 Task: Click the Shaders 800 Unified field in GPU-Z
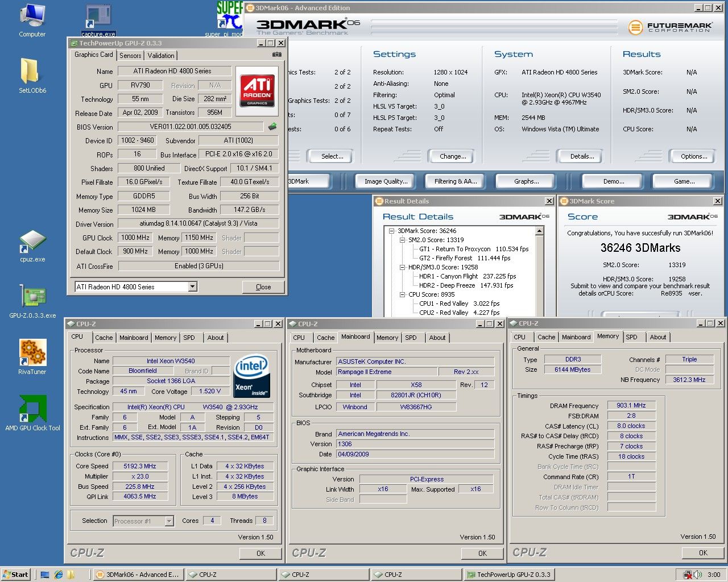(x=149, y=168)
